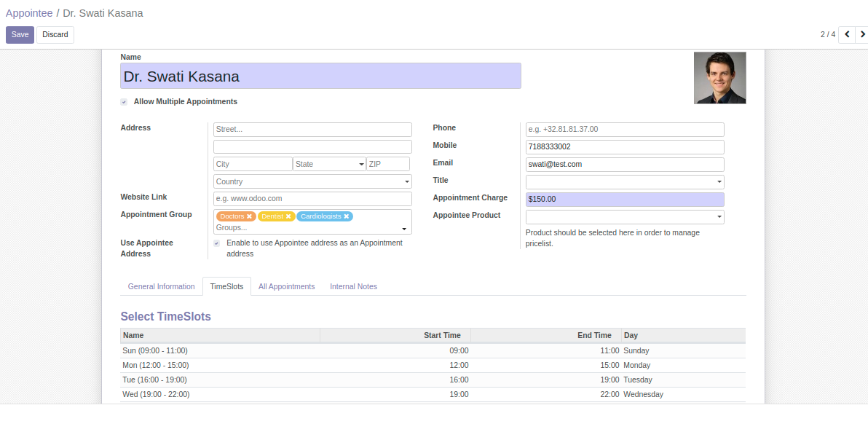The image size is (868, 440).
Task: Open the All Appointments tab
Action: click(286, 287)
